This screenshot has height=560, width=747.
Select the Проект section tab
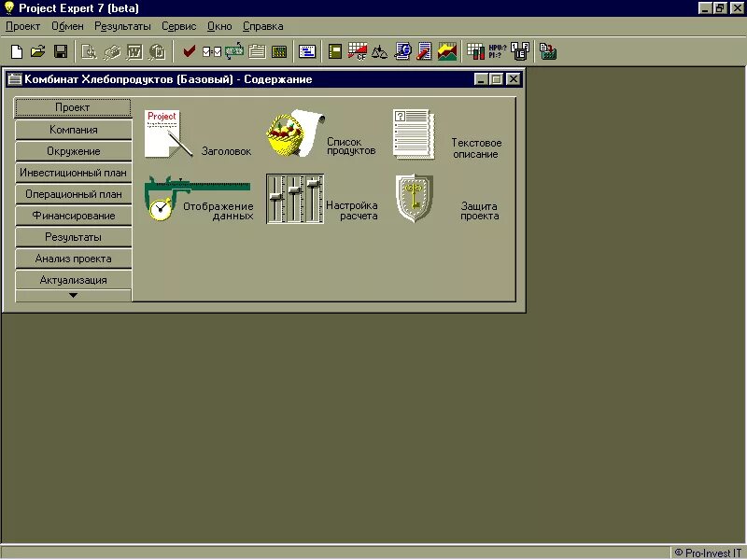[73, 107]
